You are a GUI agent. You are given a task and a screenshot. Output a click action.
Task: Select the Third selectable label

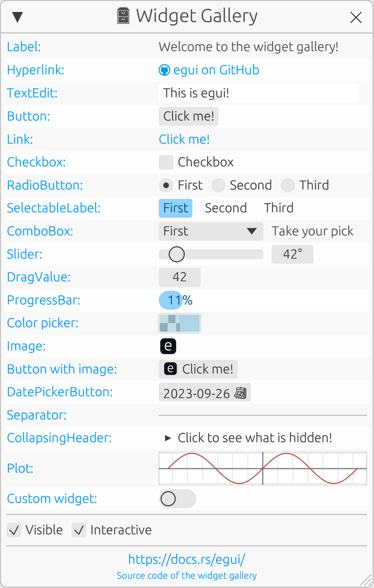278,208
